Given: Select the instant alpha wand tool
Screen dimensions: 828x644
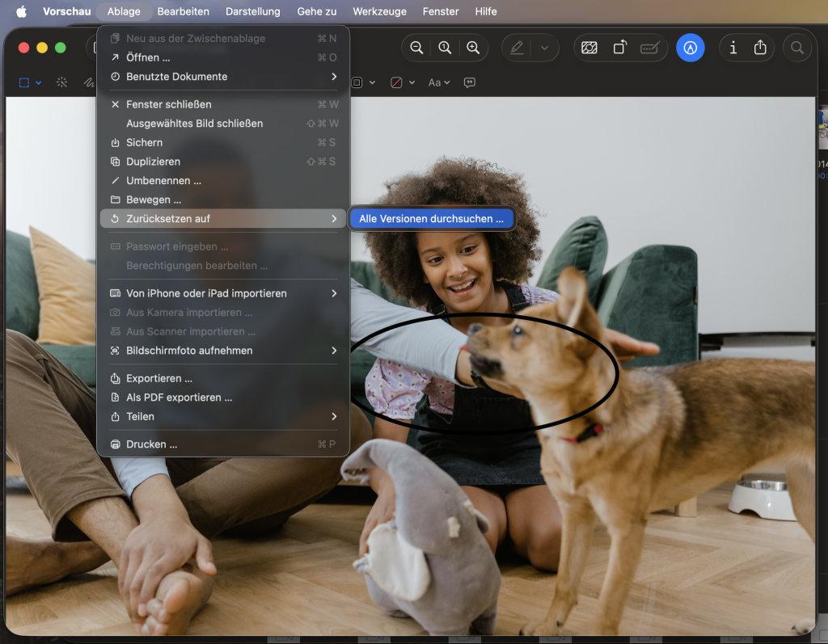Looking at the screenshot, I should [61, 82].
